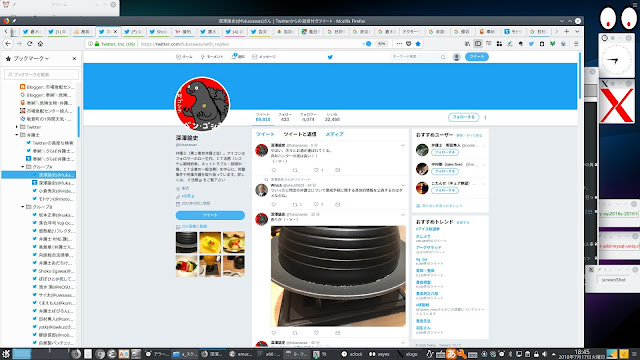Collapse the 弁護士 bookmark folder
Viewport: 640px width, 360px height.
[17, 135]
